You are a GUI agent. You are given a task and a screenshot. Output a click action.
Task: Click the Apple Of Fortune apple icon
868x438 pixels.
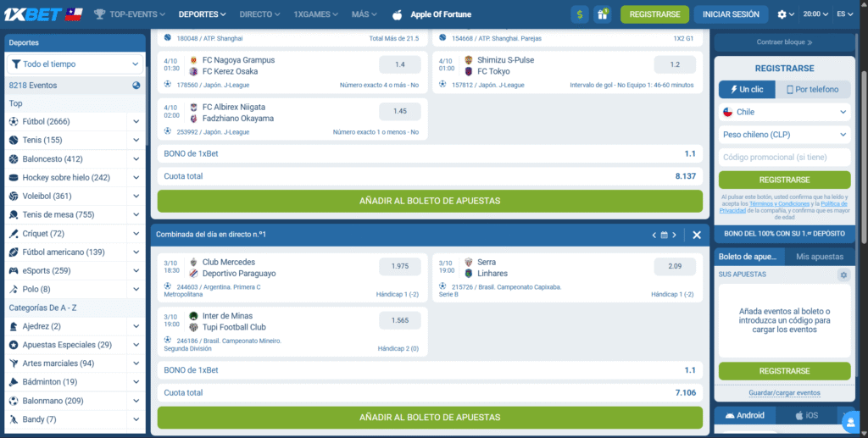pyautogui.click(x=397, y=14)
